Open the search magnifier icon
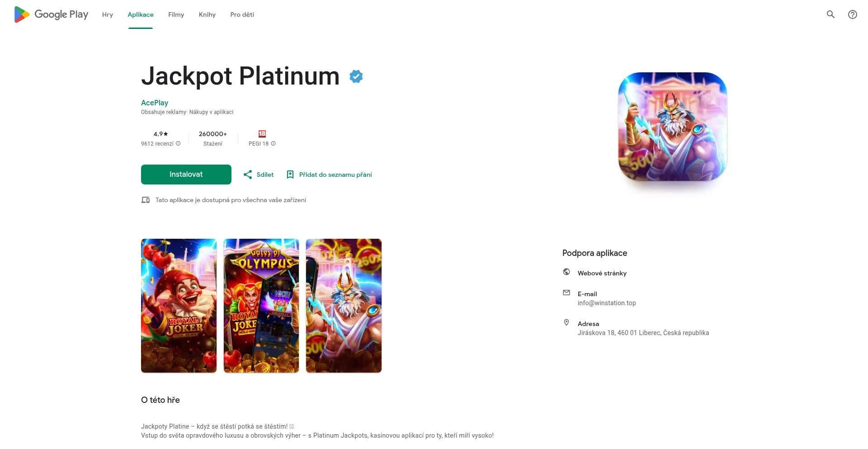The height and width of the screenshot is (449, 868). point(830,14)
